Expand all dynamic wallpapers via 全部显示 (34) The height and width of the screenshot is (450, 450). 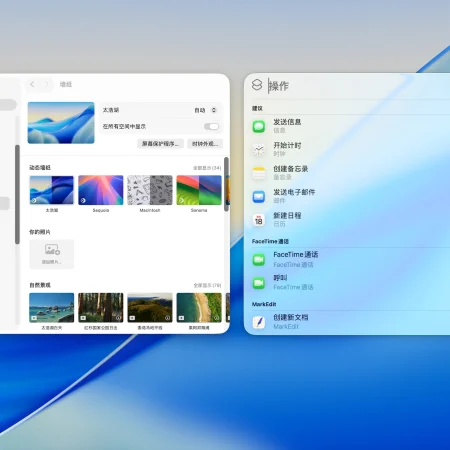(x=207, y=168)
